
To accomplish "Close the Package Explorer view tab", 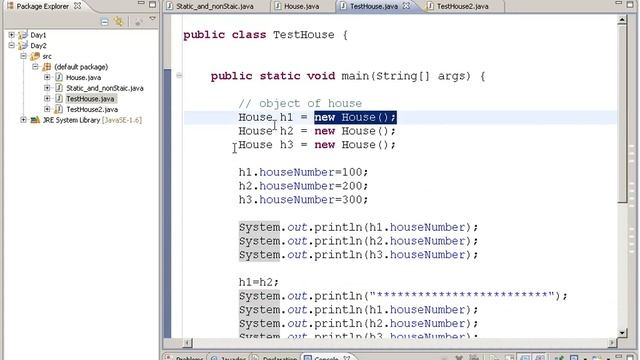I will coord(77,6).
